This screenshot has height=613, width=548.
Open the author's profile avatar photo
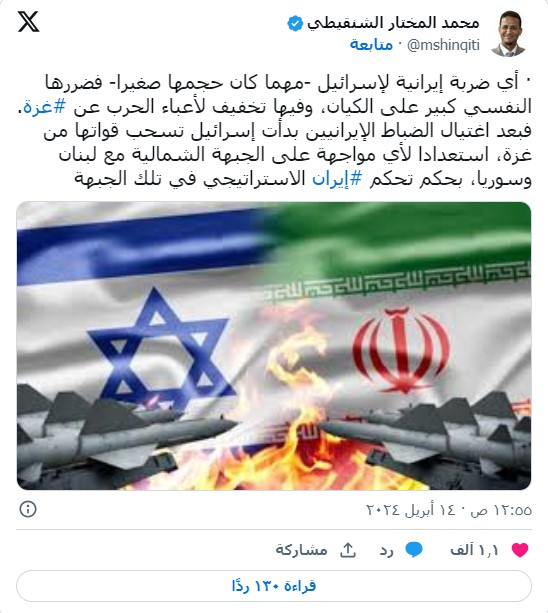(x=508, y=34)
